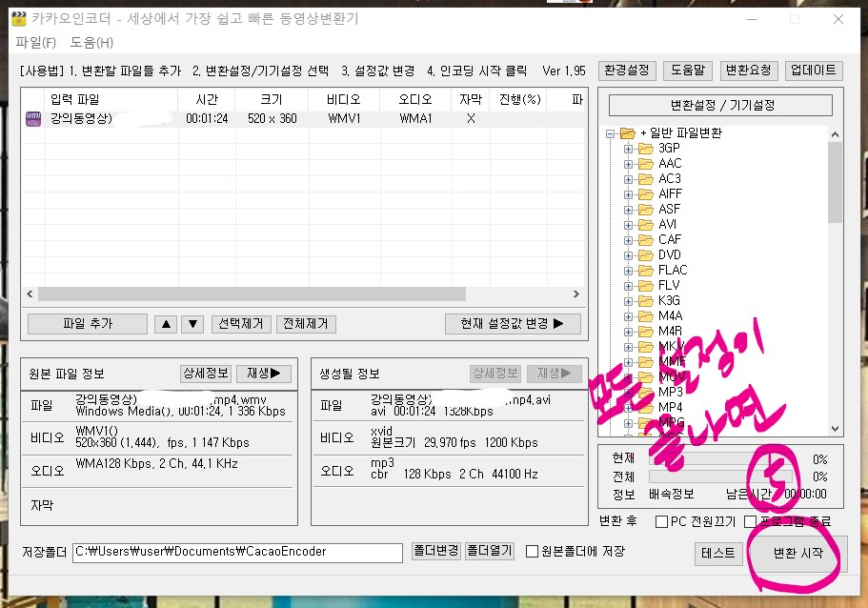Click 폴더열기 to open output folder
Screen dimensions: 868x608
point(490,551)
